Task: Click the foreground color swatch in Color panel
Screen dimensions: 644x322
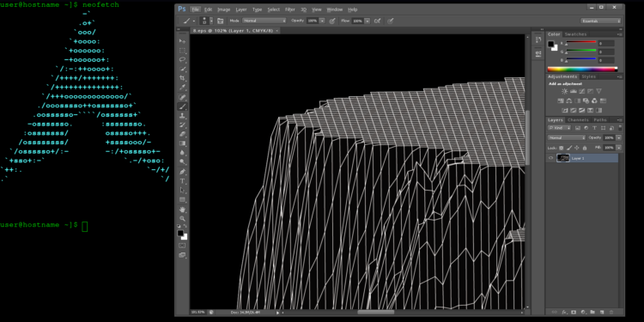Action: 550,44
